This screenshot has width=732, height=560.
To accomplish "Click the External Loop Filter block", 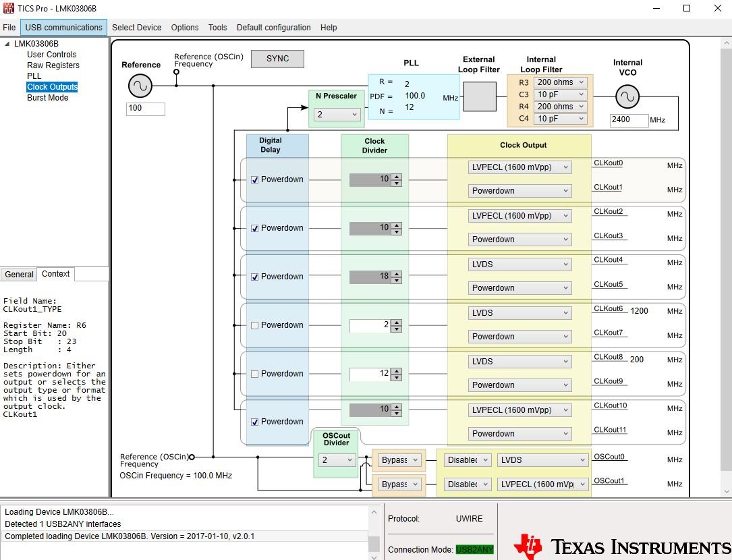I will click(480, 96).
